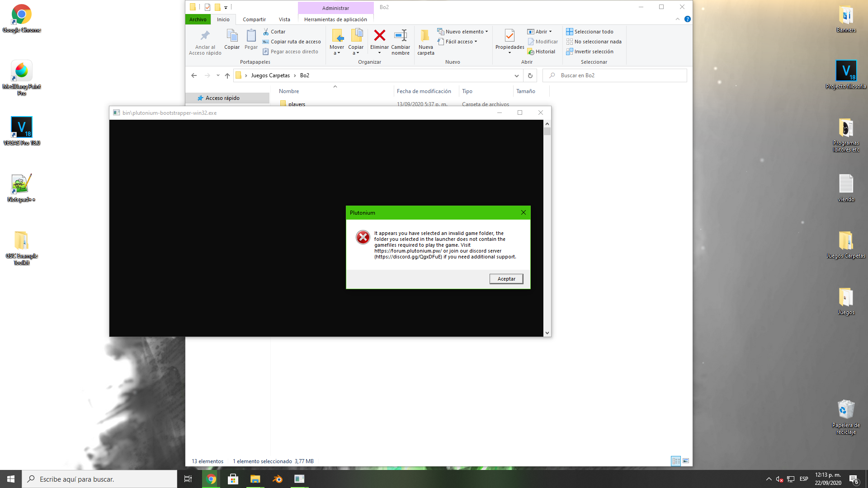The image size is (868, 488).
Task: Click the refresh button in address bar
Action: point(530,75)
